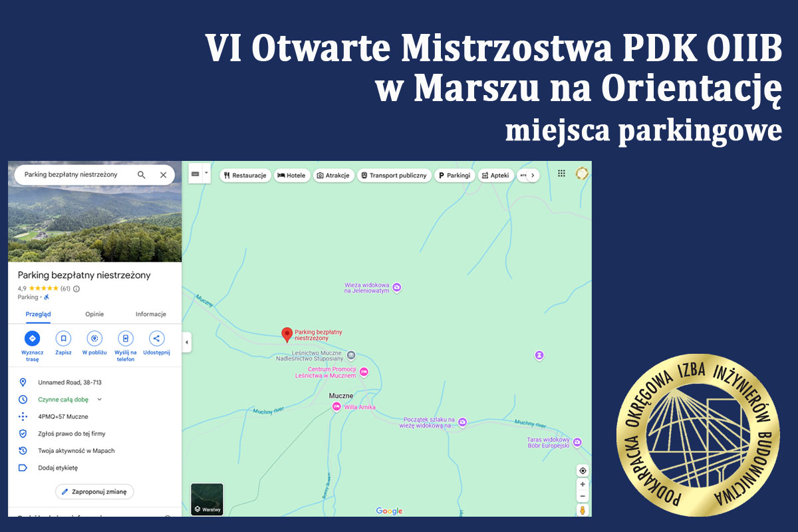Click the keyboard icon at the map's top-left
The height and width of the screenshot is (532, 798).
pyautogui.click(x=196, y=174)
